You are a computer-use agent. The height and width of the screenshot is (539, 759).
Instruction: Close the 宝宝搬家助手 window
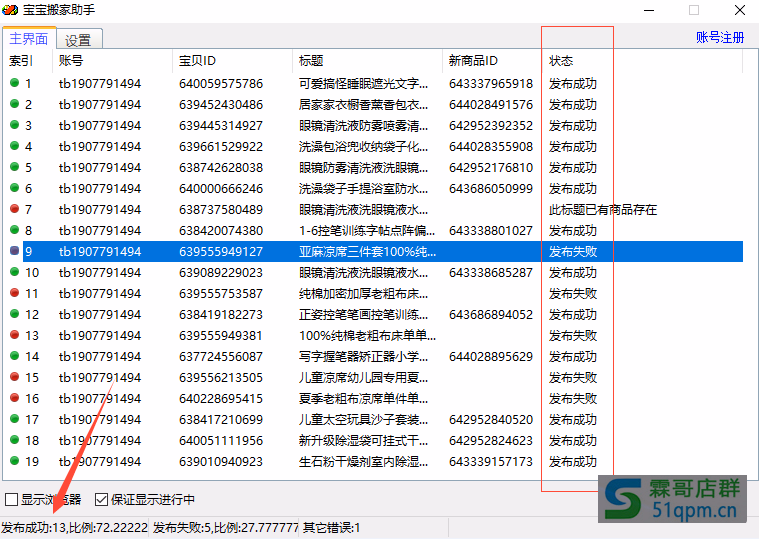pyautogui.click(x=740, y=10)
